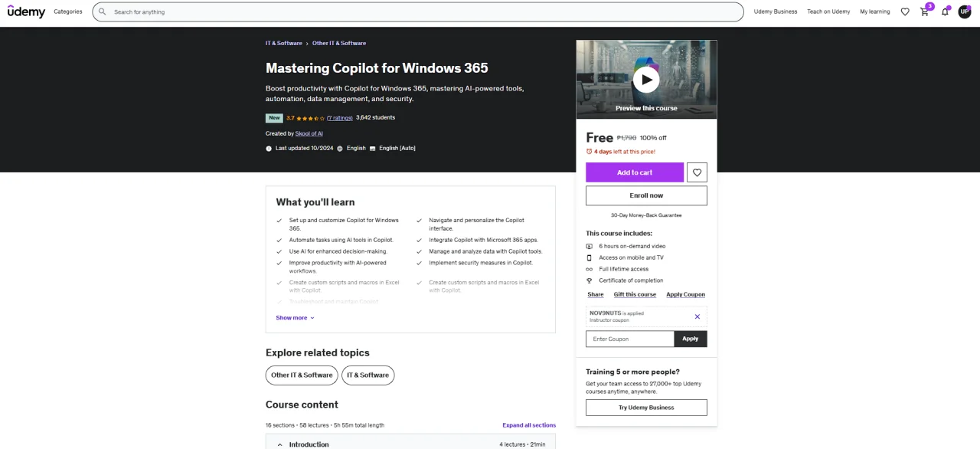
Task: Click 'Use AI for enhanced decision-making.'
Action: coord(338,251)
